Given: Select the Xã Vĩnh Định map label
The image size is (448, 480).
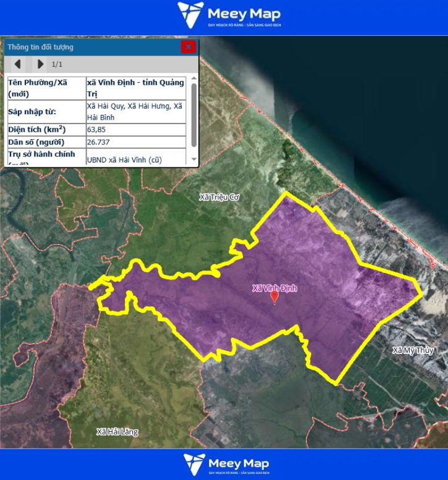Looking at the screenshot, I should pos(275,288).
